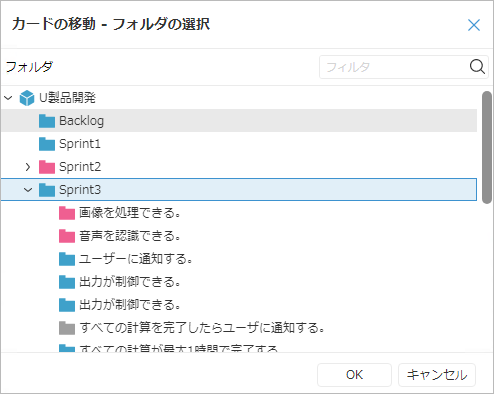Click the pink folder icon for 音声を認識できる。
Image resolution: width=494 pixels, height=394 pixels.
pos(67,236)
